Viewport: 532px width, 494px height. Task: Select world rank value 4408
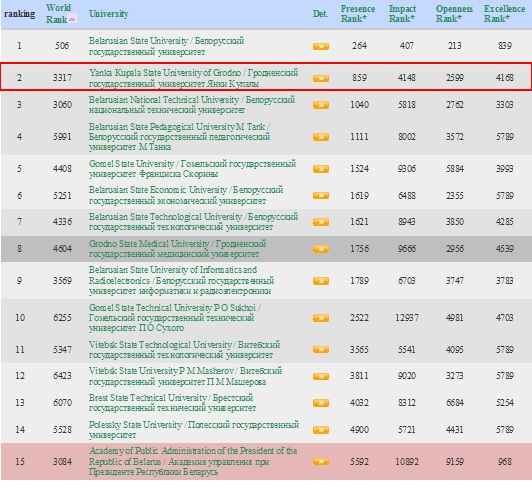tap(62, 168)
